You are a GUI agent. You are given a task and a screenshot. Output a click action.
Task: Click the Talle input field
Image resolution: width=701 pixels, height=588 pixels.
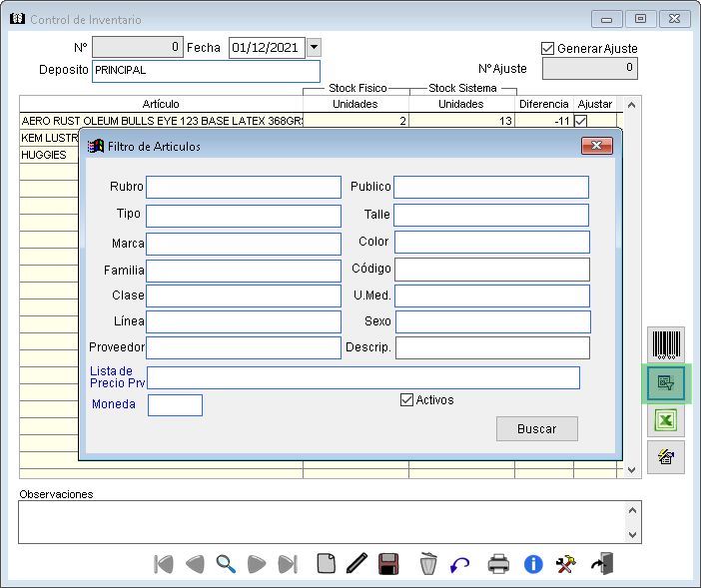tap(491, 215)
